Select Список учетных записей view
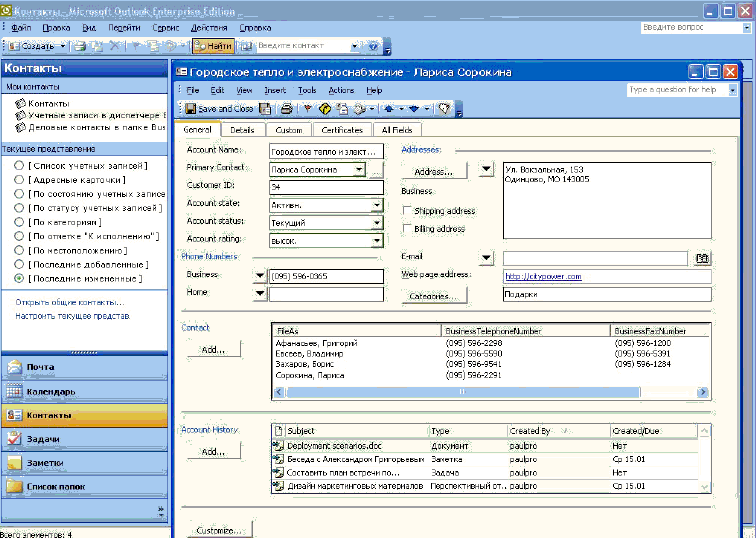 click(81, 166)
